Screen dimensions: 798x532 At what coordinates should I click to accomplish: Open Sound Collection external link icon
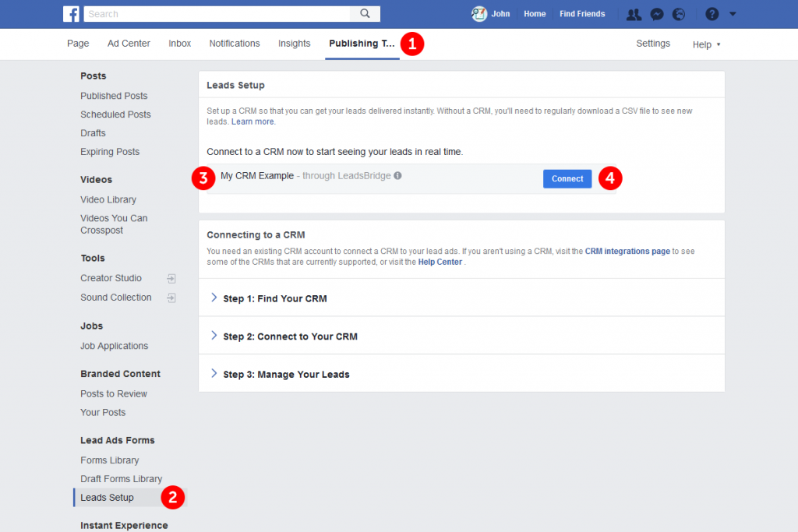tap(171, 298)
